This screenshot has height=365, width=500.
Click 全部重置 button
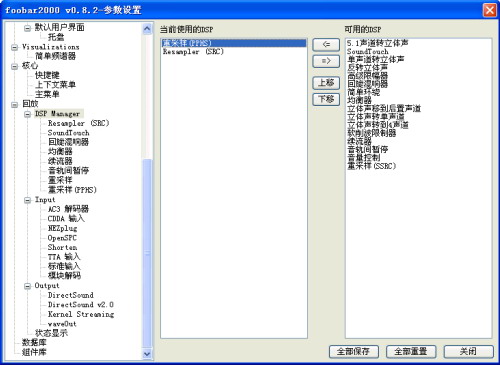[411, 351]
